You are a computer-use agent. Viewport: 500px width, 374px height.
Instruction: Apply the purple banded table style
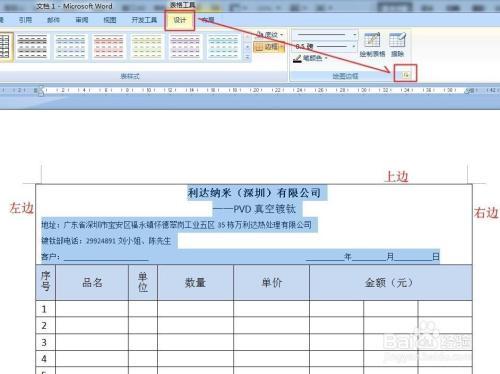(185, 47)
